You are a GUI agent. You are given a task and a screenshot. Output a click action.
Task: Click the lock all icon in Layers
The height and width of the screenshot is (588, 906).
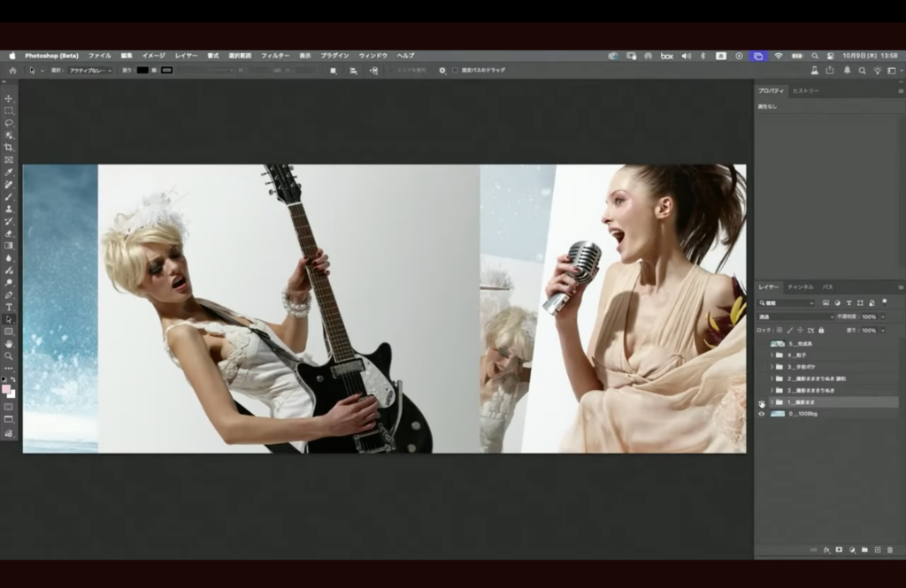[821, 330]
